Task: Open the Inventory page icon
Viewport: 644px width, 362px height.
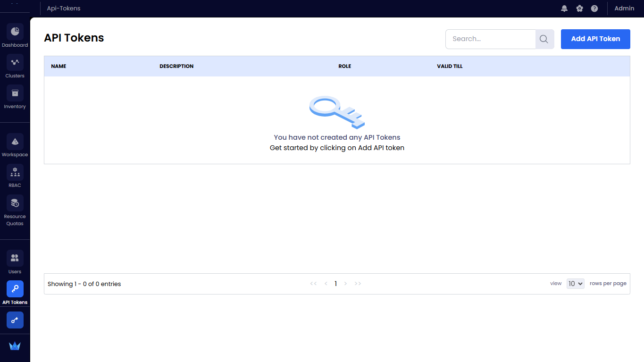Action: [x=15, y=93]
